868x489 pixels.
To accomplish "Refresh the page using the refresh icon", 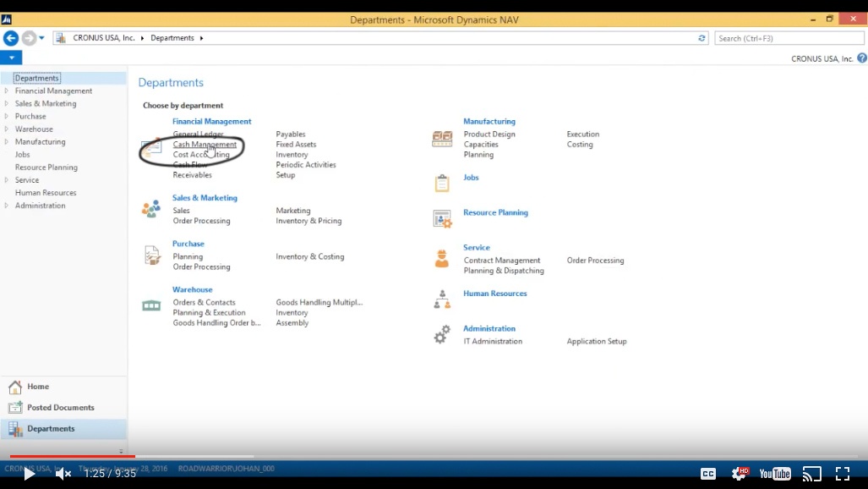I will (701, 38).
